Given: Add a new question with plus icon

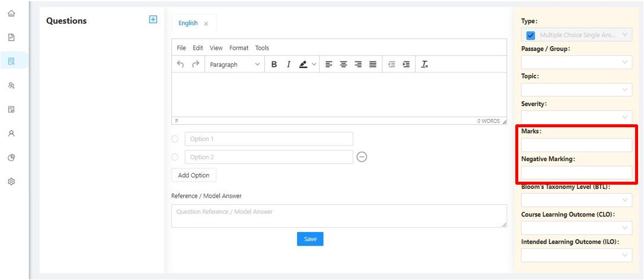Looking at the screenshot, I should pyautogui.click(x=153, y=20).
